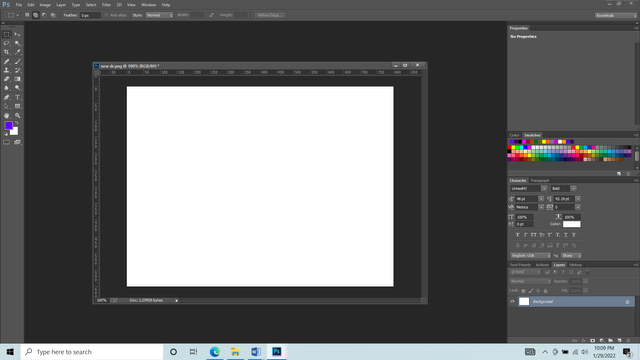Screen dimensions: 640x360
Task: Open the Sharp anti-aliasing dropdown
Action: 571,256
